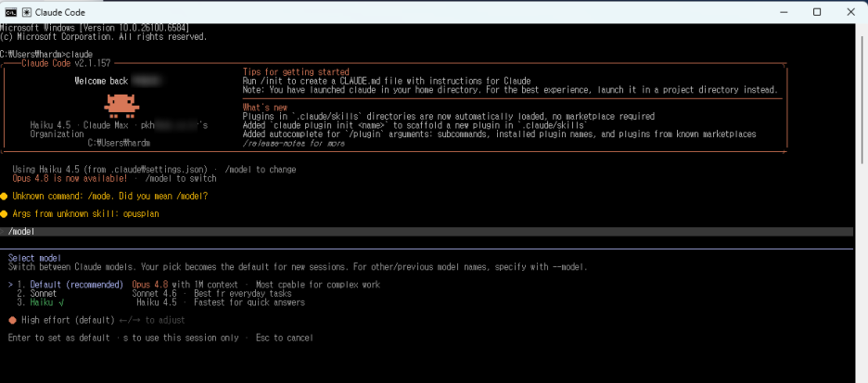Click the 'Opus 4.8 is now available!' notice
The width and height of the screenshot is (868, 383).
(70, 178)
